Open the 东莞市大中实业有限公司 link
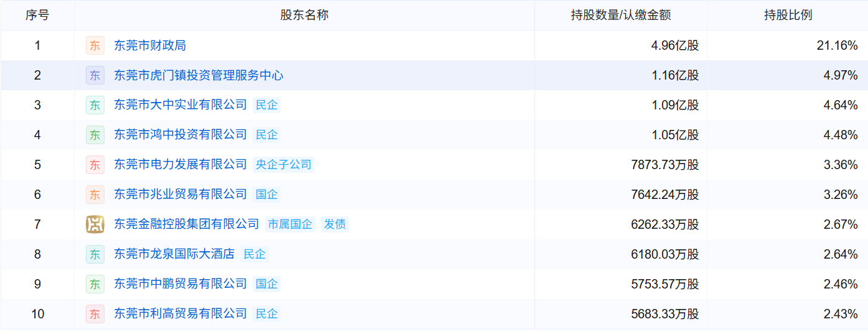This screenshot has height=332, width=868. pos(180,105)
